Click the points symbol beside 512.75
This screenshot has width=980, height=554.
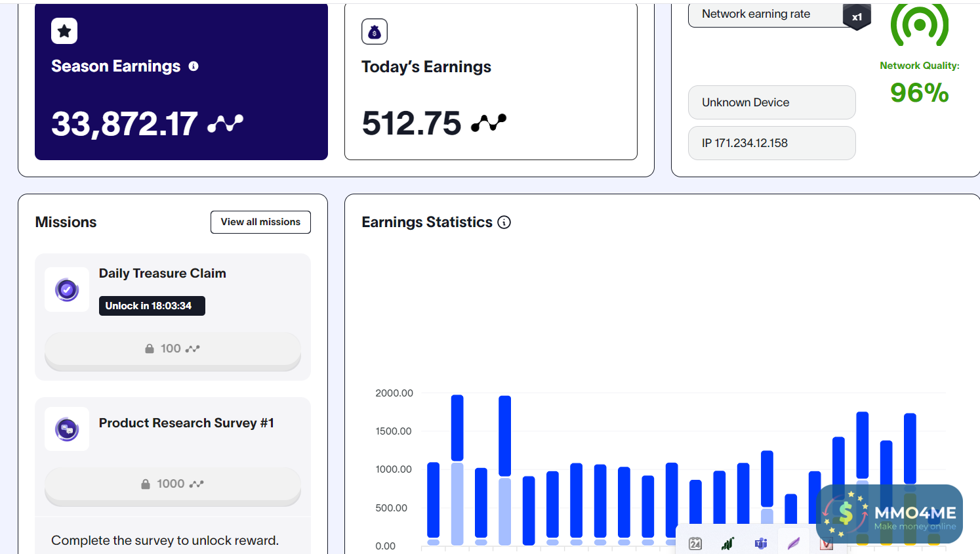(489, 123)
